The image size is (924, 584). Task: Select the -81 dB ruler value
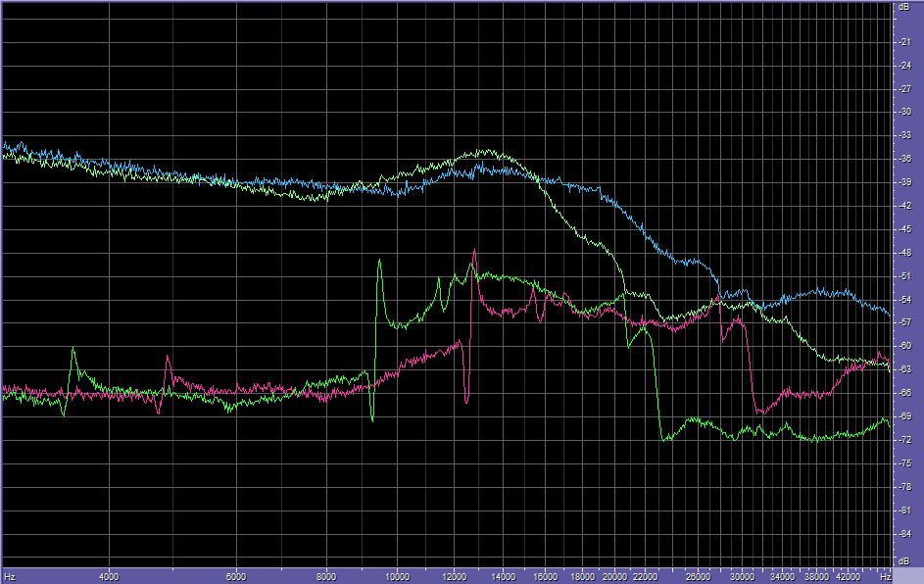[x=905, y=511]
